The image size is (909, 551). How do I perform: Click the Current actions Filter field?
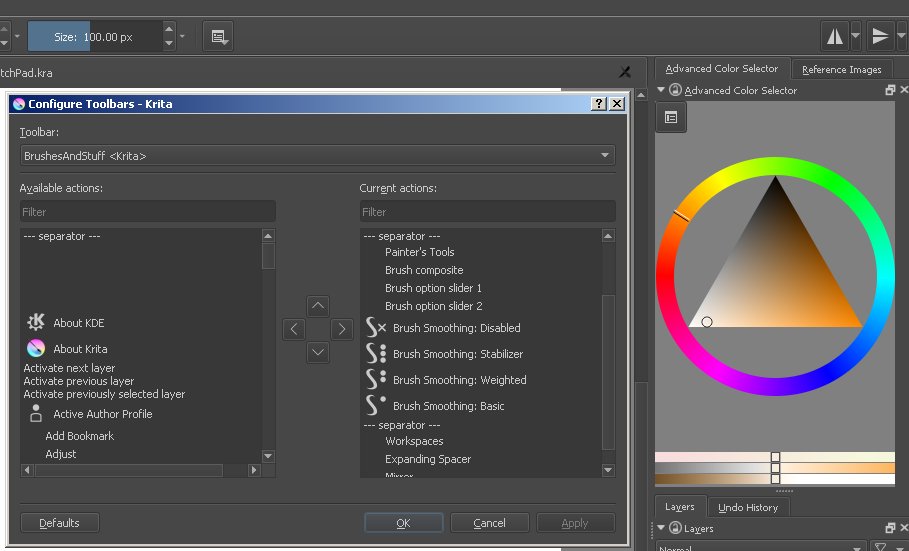click(x=488, y=212)
